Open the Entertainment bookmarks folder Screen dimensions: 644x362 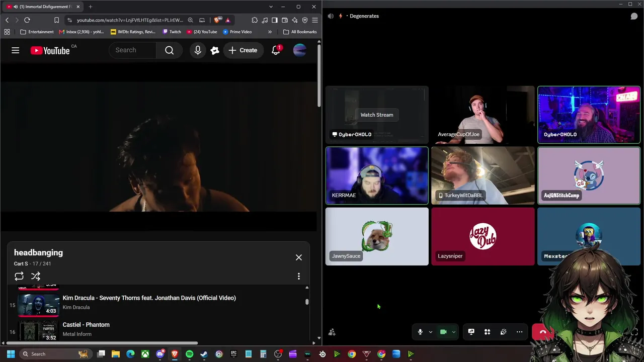pyautogui.click(x=37, y=32)
